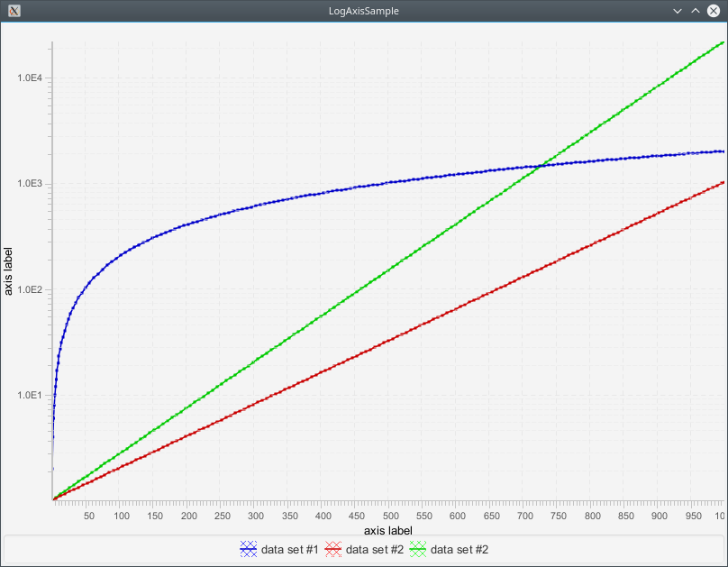Click the red data set #2 legend symbol
728x567 pixels.
(x=332, y=549)
